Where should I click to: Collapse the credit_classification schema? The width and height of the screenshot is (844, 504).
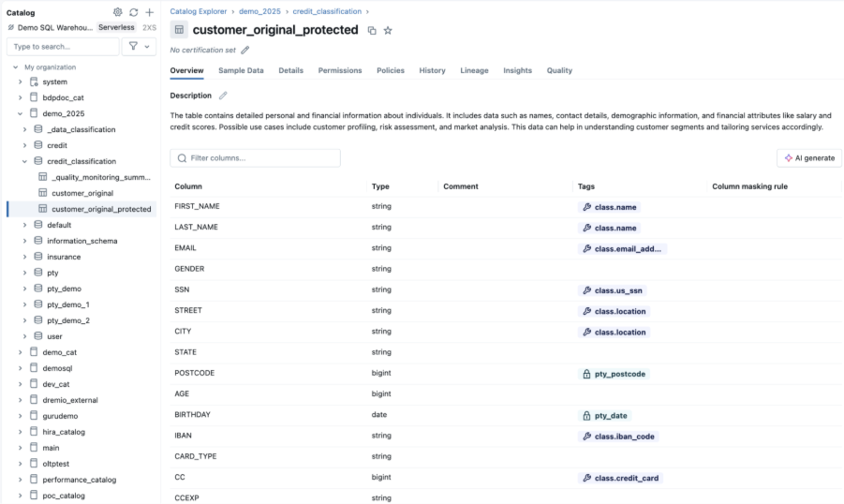coord(24,161)
